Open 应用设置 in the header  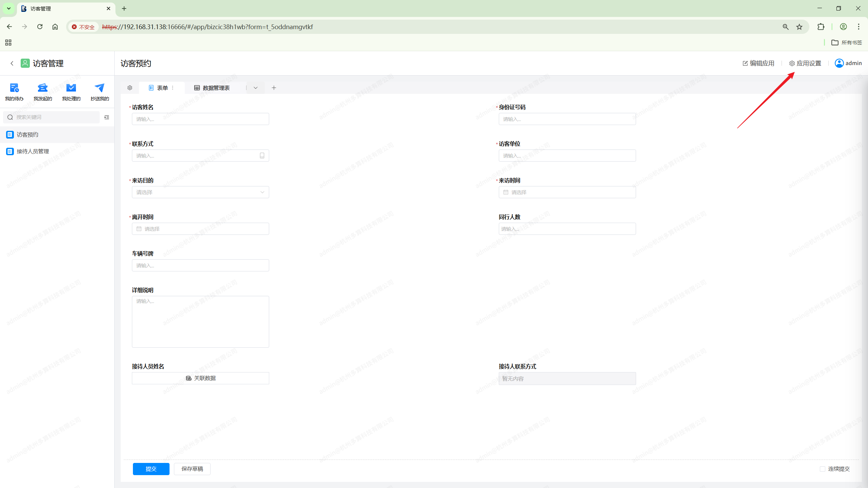805,63
